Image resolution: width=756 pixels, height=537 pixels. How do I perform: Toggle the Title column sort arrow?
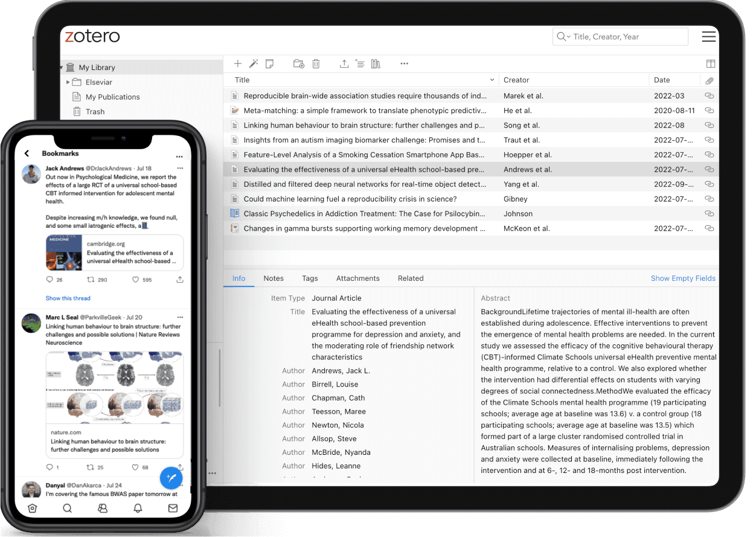(492, 80)
